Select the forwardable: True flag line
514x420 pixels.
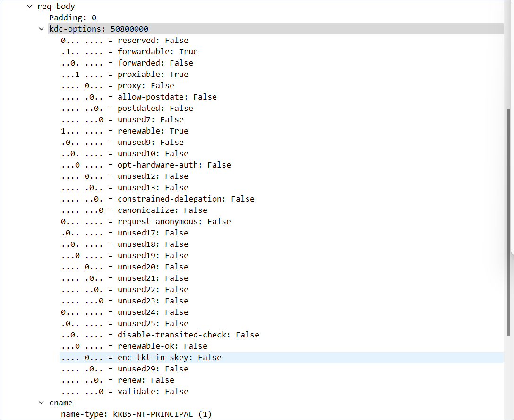coord(129,52)
